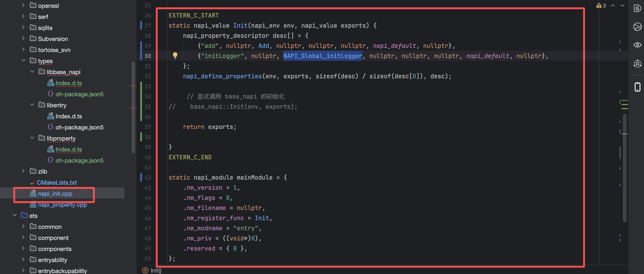Select napi_init.cpp in the project tree
This screenshot has height=274, width=644.
tap(55, 194)
